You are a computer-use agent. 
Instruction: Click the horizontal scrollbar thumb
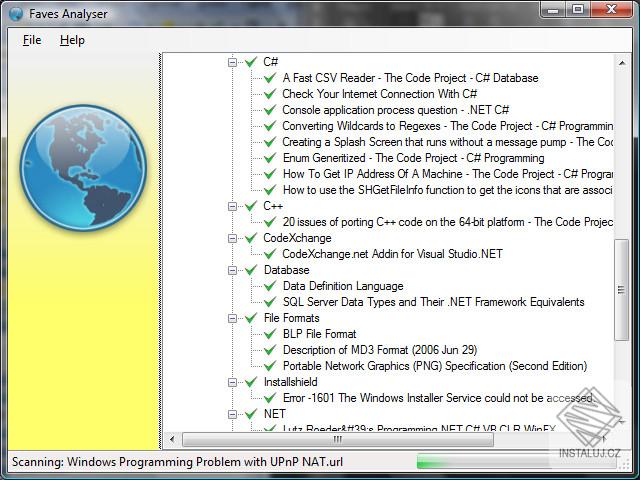[x=338, y=440]
